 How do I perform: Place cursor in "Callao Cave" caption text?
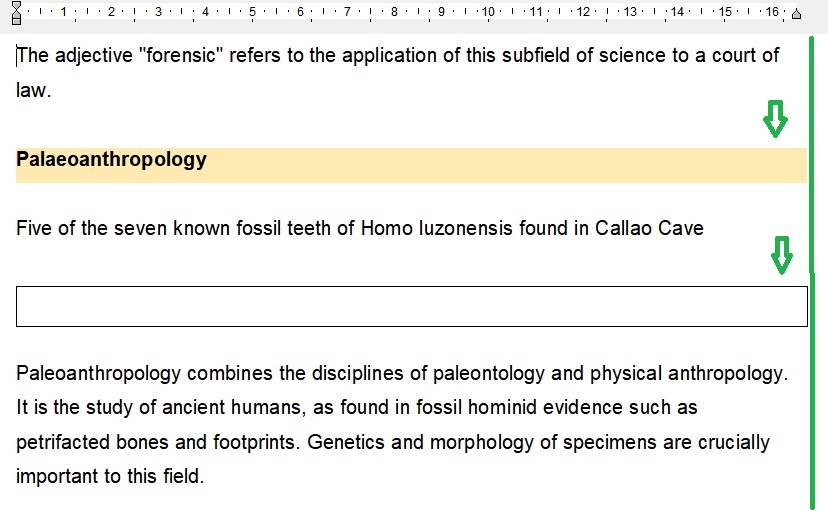(x=649, y=228)
